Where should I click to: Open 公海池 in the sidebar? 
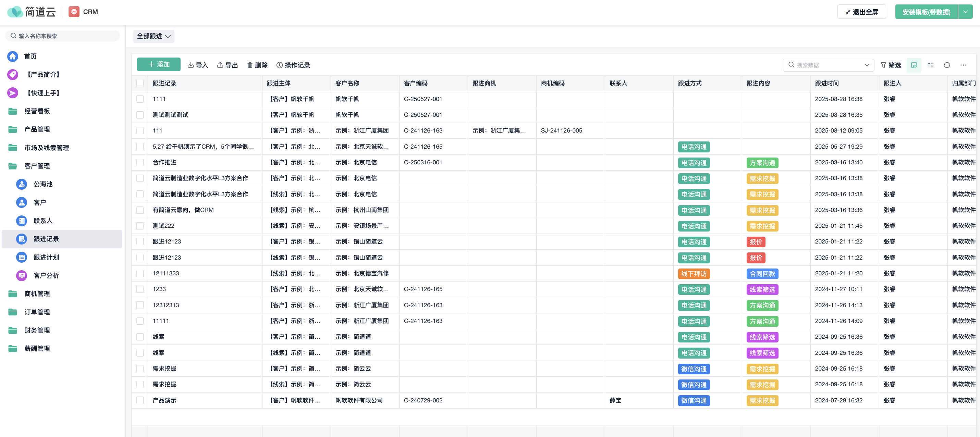(x=42, y=184)
